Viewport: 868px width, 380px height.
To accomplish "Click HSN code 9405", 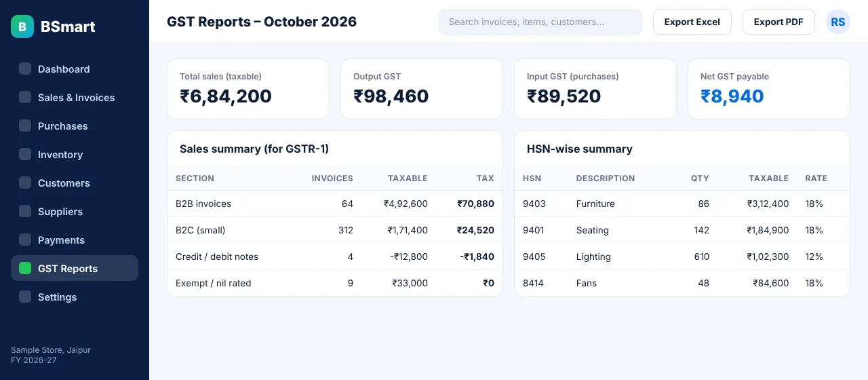I will pos(534,256).
